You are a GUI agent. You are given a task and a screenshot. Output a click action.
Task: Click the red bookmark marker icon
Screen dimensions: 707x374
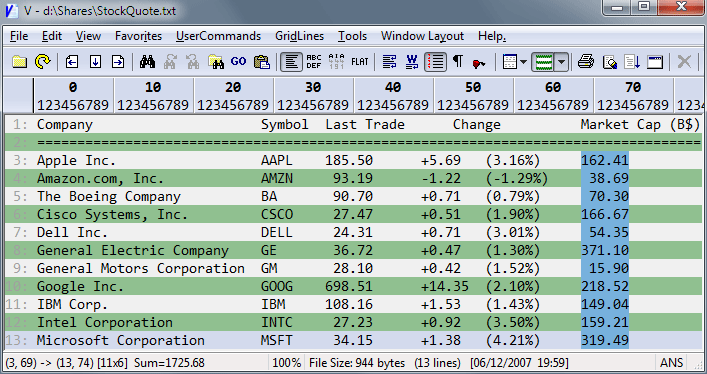[478, 64]
